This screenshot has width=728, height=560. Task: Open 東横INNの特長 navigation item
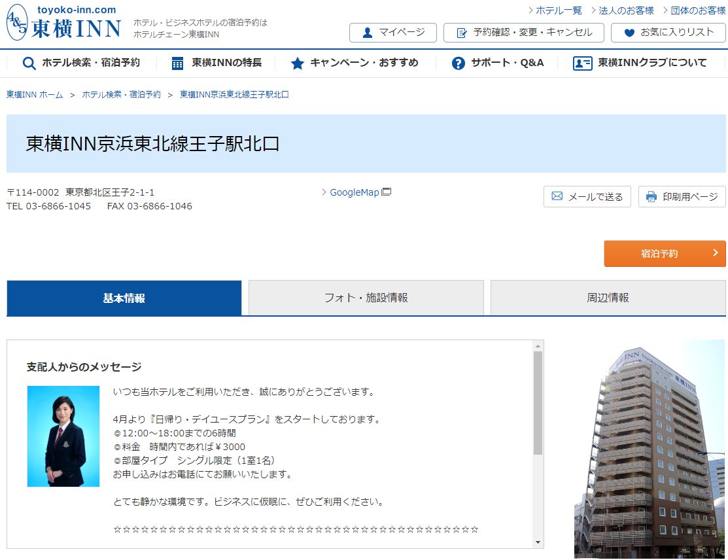(x=217, y=63)
